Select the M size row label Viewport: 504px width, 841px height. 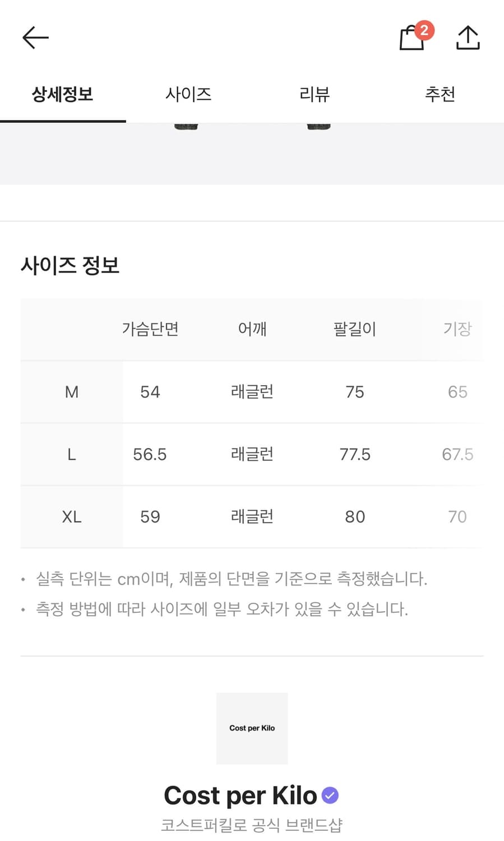[x=71, y=392]
